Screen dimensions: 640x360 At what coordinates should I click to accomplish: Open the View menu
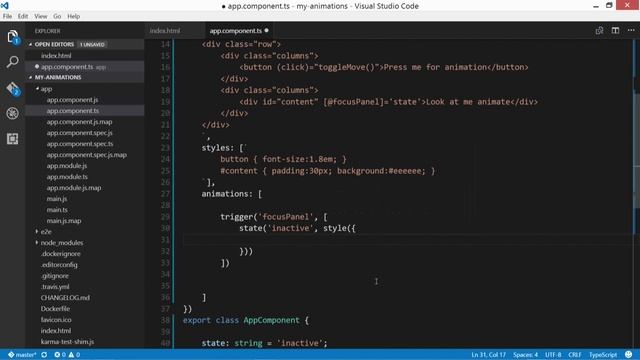[x=40, y=16]
